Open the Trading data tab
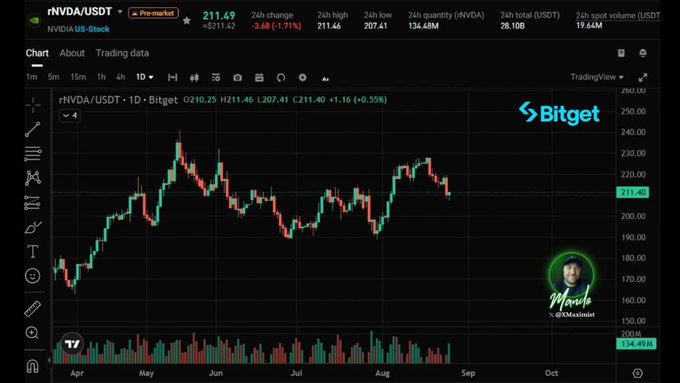 pyautogui.click(x=122, y=53)
